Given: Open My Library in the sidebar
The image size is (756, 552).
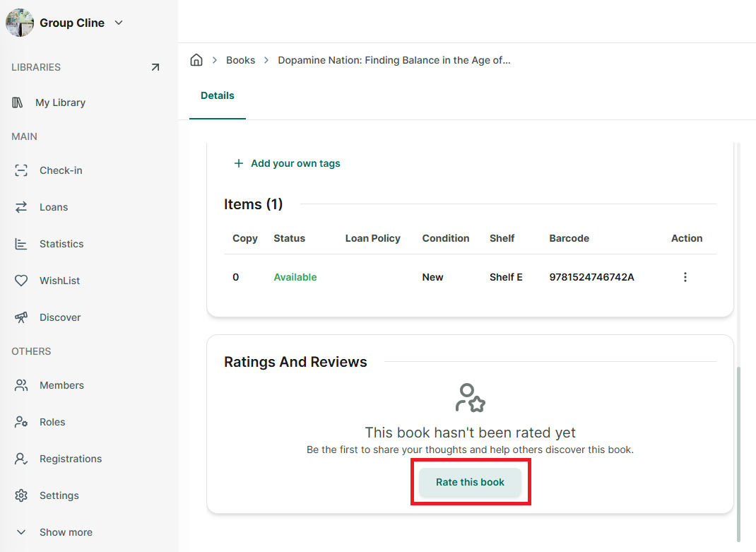Looking at the screenshot, I should [x=60, y=102].
